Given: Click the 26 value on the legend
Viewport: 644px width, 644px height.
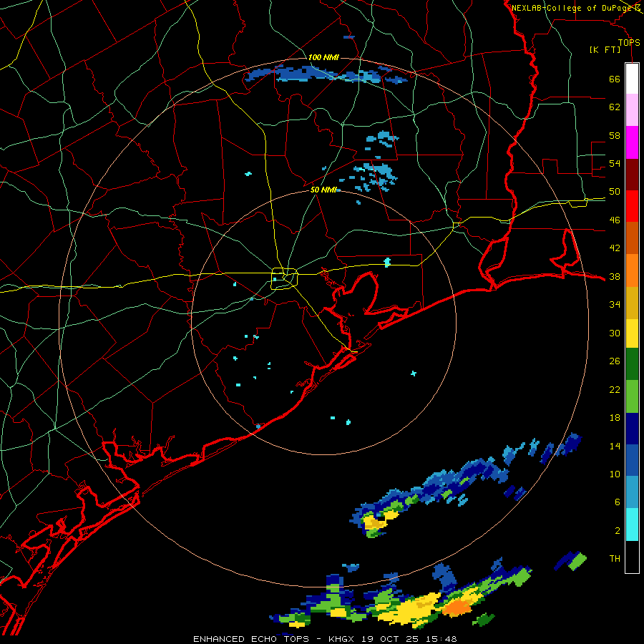Looking at the screenshot, I should [615, 361].
